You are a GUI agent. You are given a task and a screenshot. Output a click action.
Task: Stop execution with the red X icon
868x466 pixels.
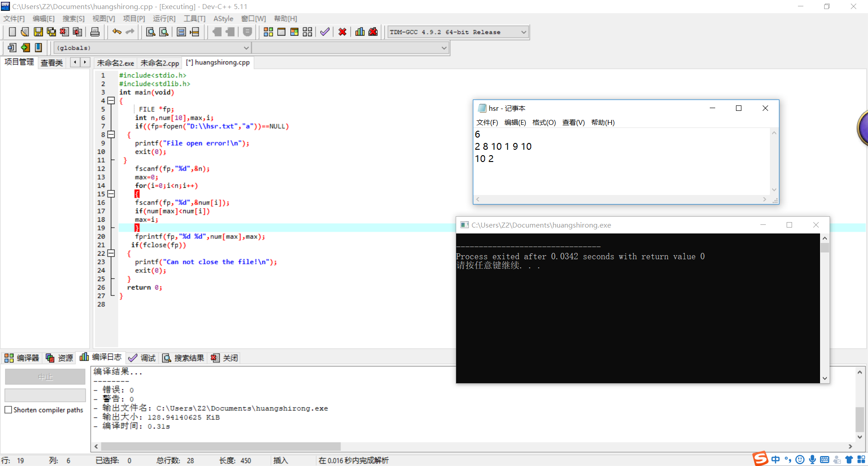click(x=343, y=32)
